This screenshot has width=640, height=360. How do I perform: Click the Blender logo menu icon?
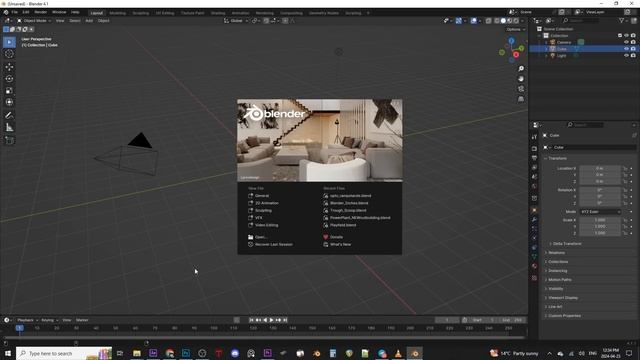pos(6,12)
